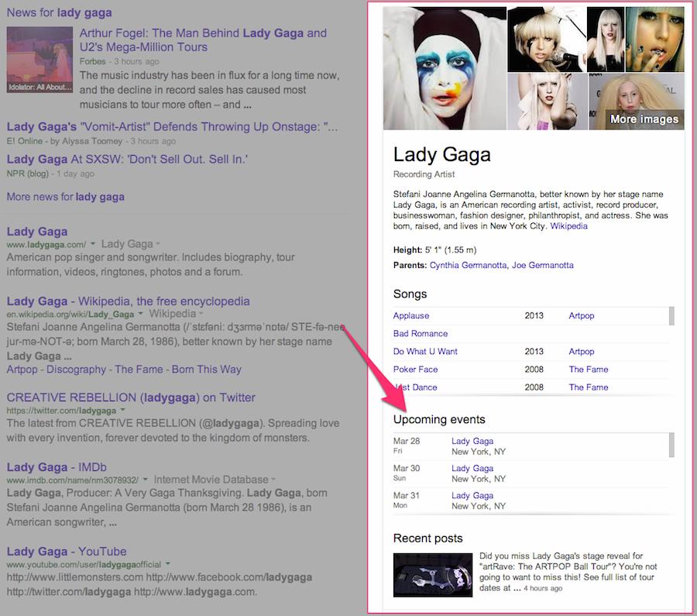Click the Upcoming events list scrollbar
The height and width of the screenshot is (616, 697).
[671, 446]
